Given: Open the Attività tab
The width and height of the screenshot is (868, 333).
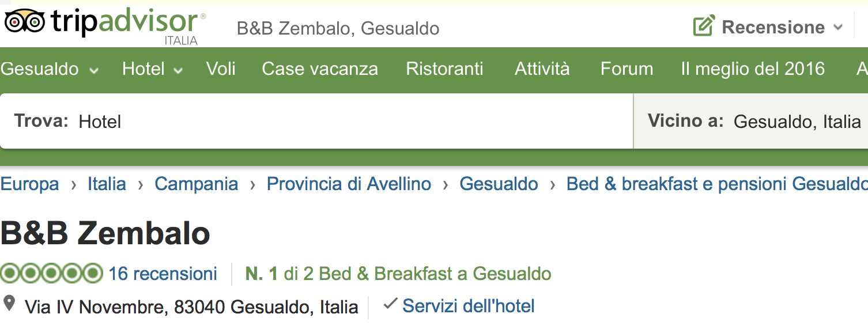Looking at the screenshot, I should click(542, 69).
